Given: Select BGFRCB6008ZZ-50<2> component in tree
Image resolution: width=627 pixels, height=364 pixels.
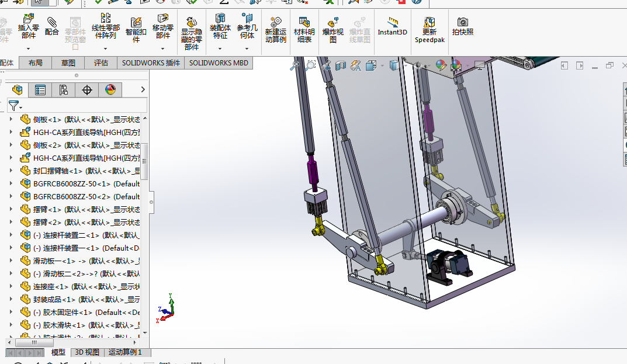Looking at the screenshot, I should (80, 196).
